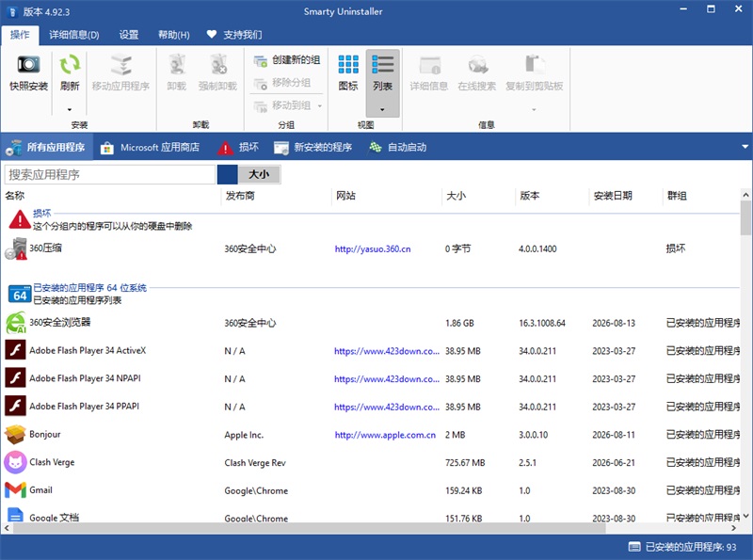Click the 16.3.1008.64 version cell
The image size is (753, 560).
(x=542, y=323)
